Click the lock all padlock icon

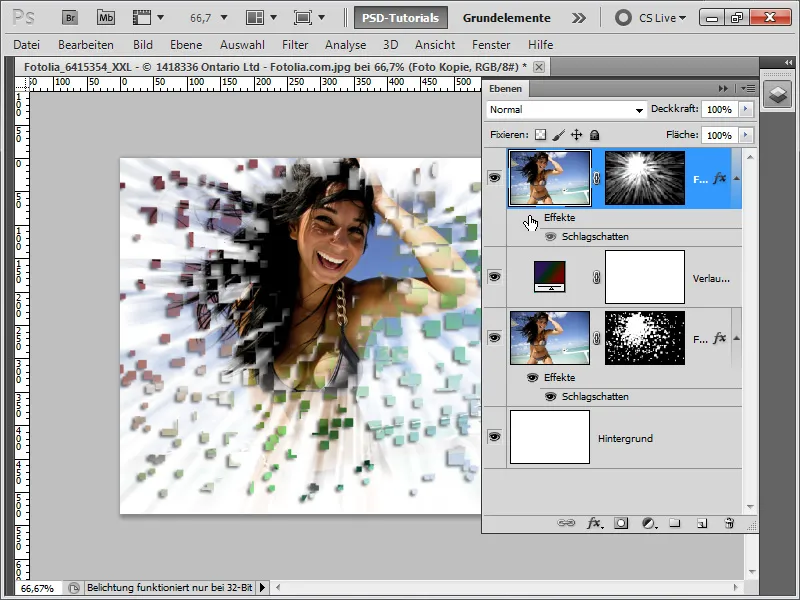(594, 135)
